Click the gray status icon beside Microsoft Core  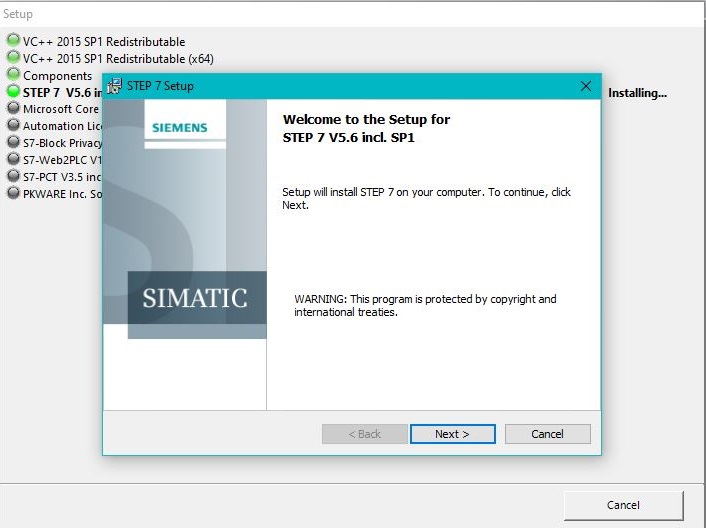pyautogui.click(x=13, y=109)
